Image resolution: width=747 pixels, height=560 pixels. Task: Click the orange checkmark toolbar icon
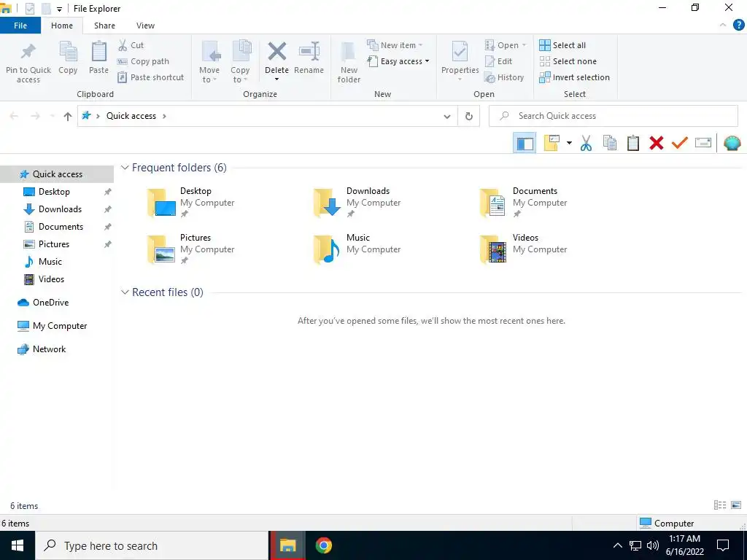[x=680, y=143]
